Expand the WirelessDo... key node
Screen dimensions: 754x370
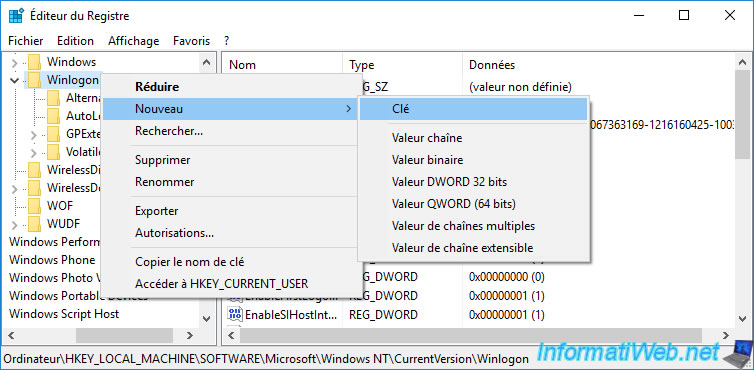click(14, 189)
